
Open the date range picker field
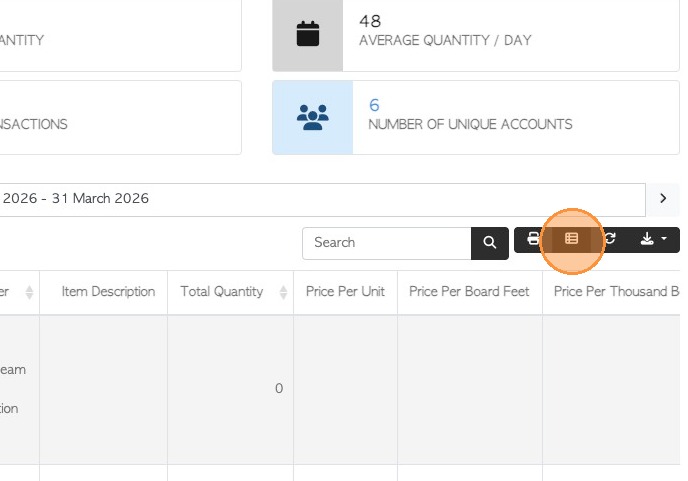pos(320,199)
